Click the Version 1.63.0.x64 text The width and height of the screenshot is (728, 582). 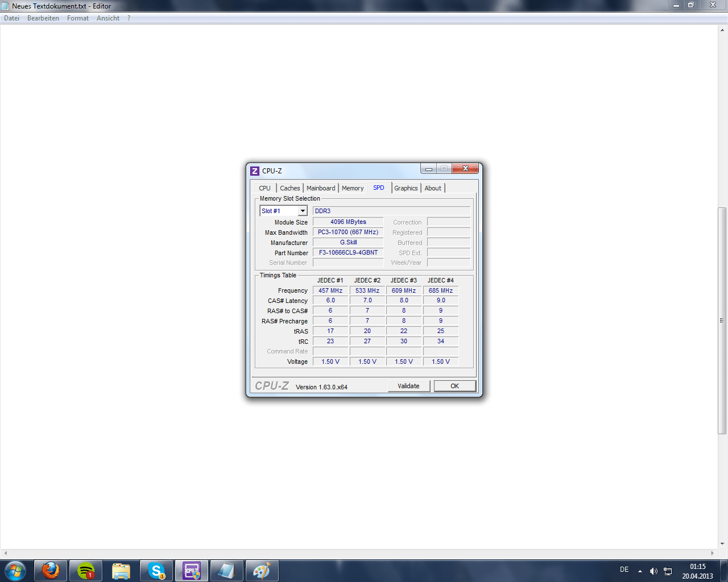point(321,387)
